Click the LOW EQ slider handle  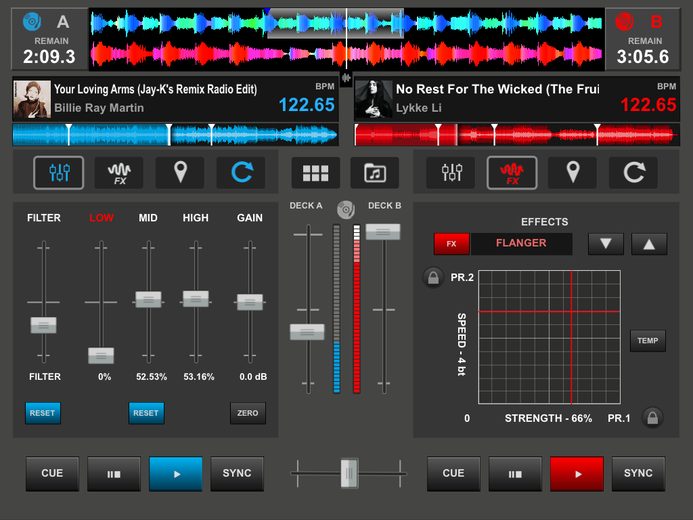[x=101, y=356]
